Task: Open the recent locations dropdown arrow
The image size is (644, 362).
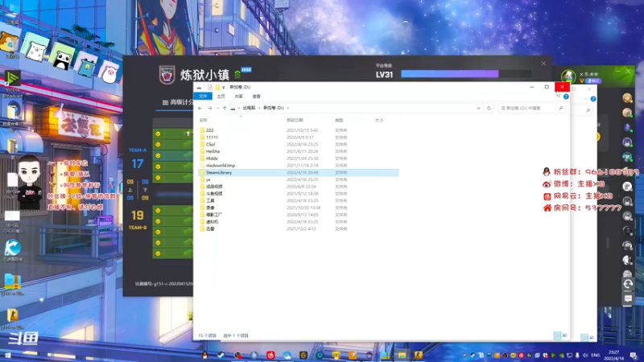Action: coord(217,108)
